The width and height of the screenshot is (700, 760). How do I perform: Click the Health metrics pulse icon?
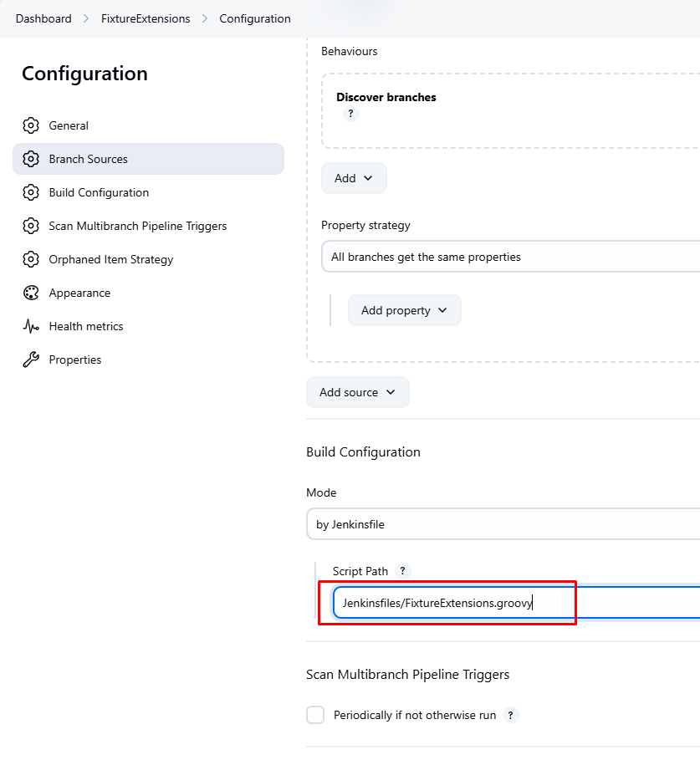pyautogui.click(x=31, y=326)
